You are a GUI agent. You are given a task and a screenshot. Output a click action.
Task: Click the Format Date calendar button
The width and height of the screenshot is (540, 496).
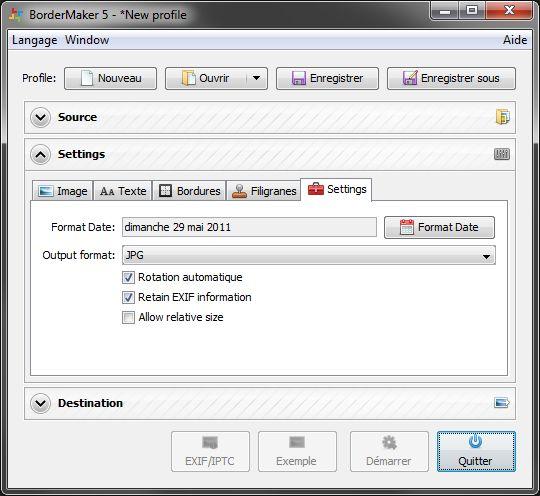pyautogui.click(x=439, y=227)
